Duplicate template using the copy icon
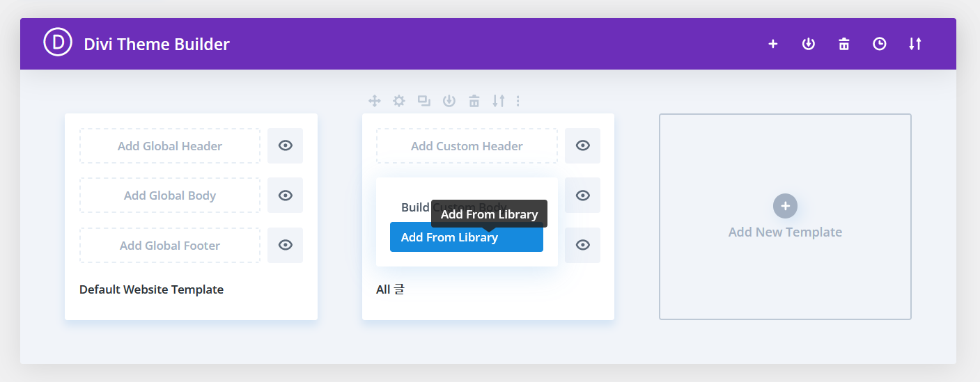The image size is (980, 382). click(x=424, y=101)
